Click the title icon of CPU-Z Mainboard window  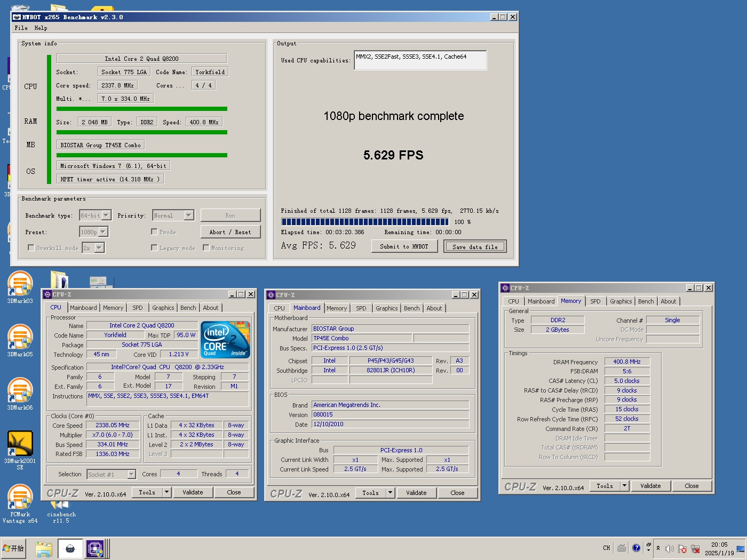(x=271, y=295)
